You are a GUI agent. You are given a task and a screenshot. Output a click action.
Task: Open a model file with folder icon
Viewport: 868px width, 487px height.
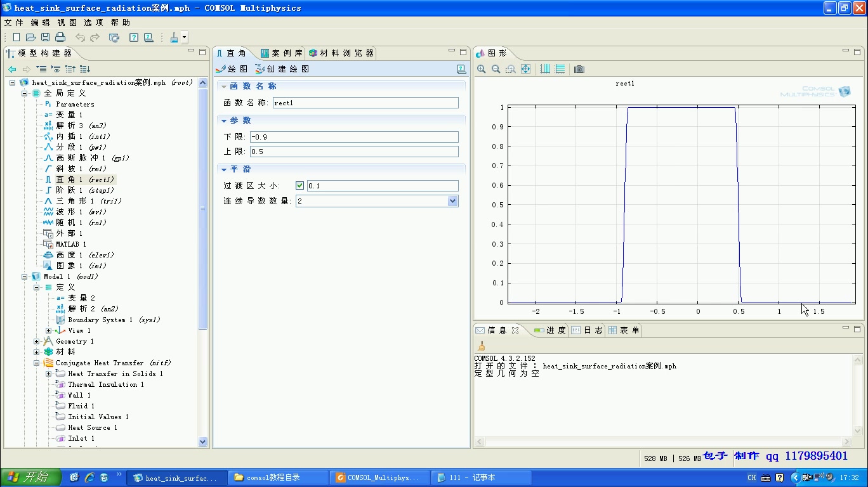click(x=30, y=37)
